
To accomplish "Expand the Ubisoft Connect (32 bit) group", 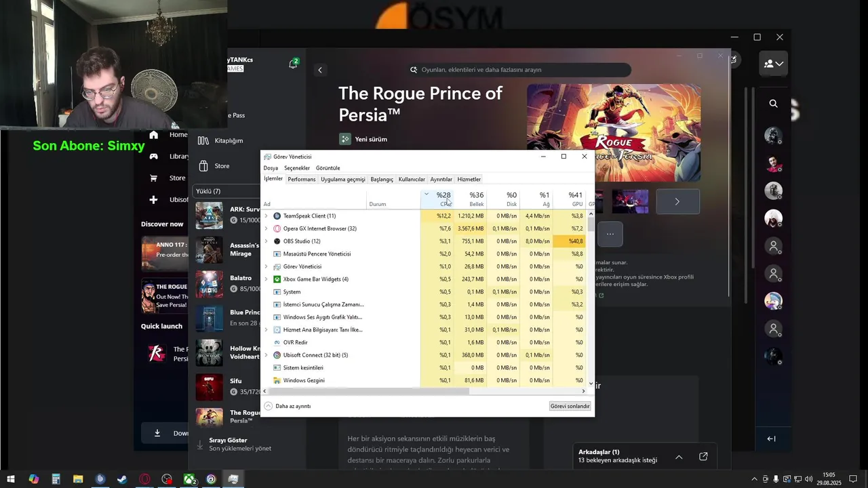I will 266,355.
